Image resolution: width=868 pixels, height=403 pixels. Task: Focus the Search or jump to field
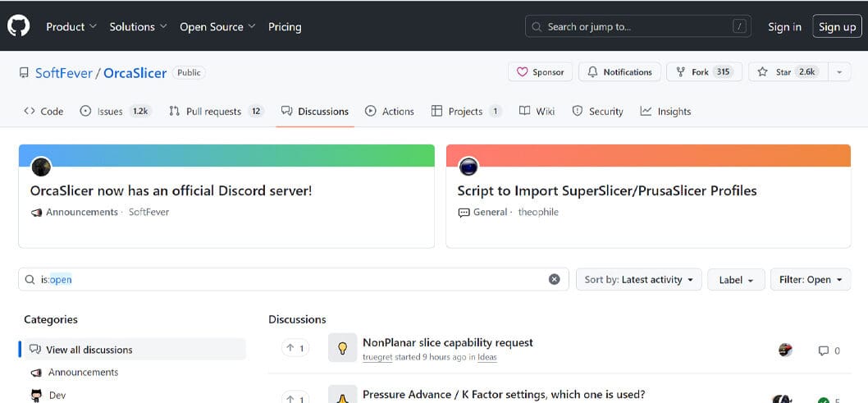click(x=637, y=26)
